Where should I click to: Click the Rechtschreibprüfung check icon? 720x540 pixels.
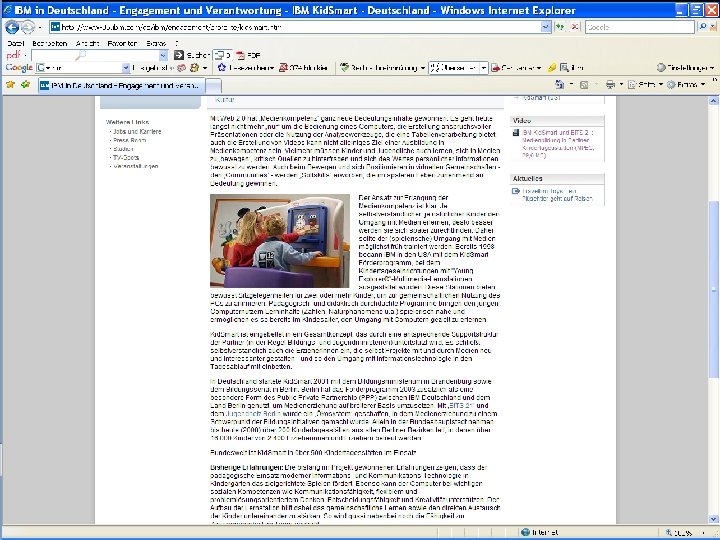coord(344,68)
